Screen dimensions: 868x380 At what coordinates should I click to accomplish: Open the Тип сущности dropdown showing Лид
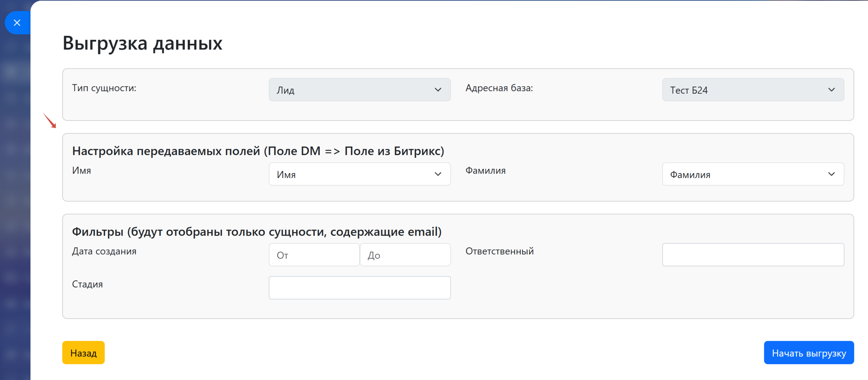pyautogui.click(x=350, y=90)
